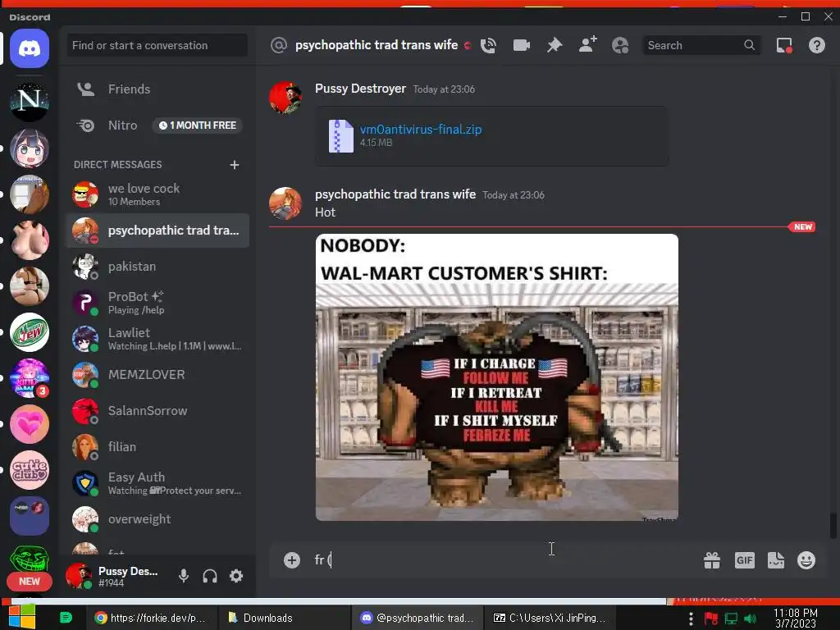Start a voice call in this DM
The height and width of the screenshot is (630, 840).
coord(488,46)
